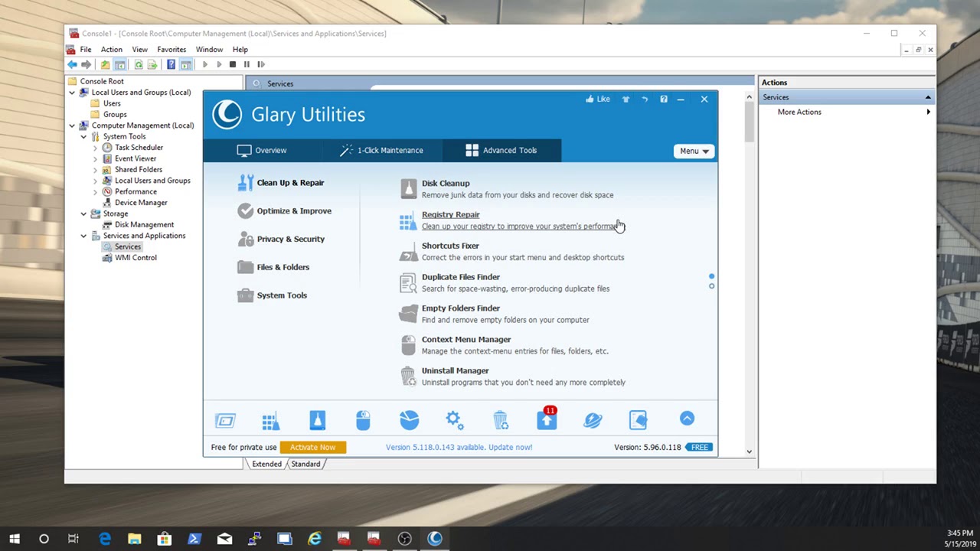The width and height of the screenshot is (980, 551).
Task: Select the Files & Folders category
Action: pos(273,267)
